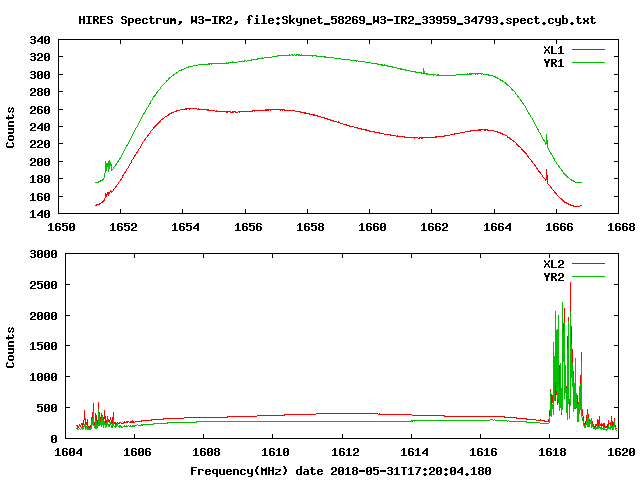Click the lower plot's Counts axis label
This screenshot has width=640, height=480.
(10, 347)
